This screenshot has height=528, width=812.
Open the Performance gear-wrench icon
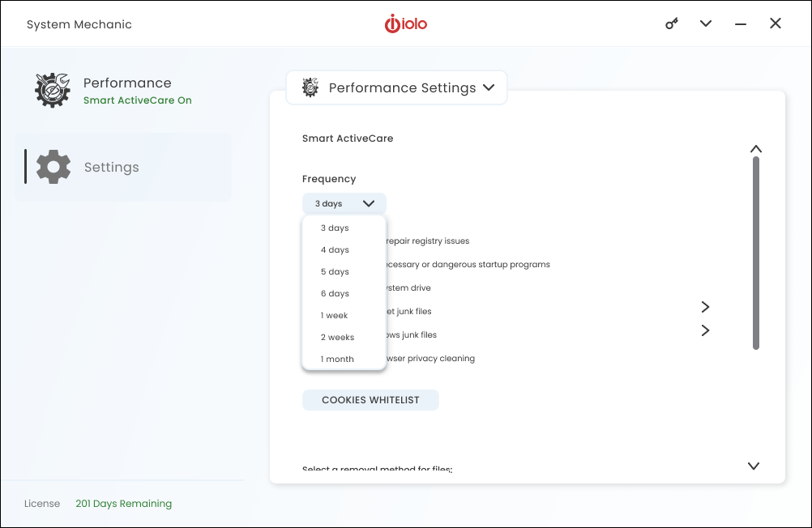tap(53, 90)
